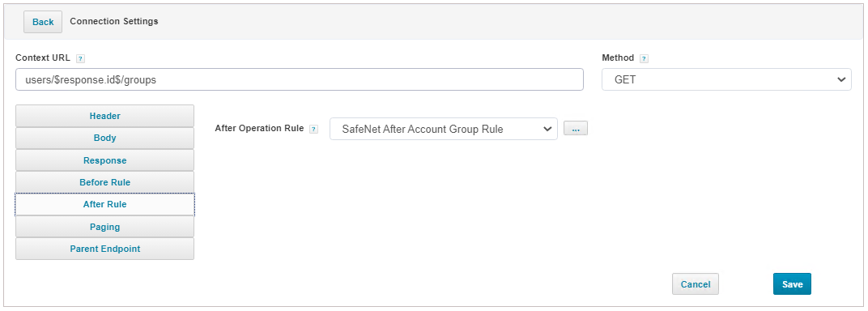Screen dimensions: 868x311
Task: Click the After Operation Rule label
Action: coord(259,128)
